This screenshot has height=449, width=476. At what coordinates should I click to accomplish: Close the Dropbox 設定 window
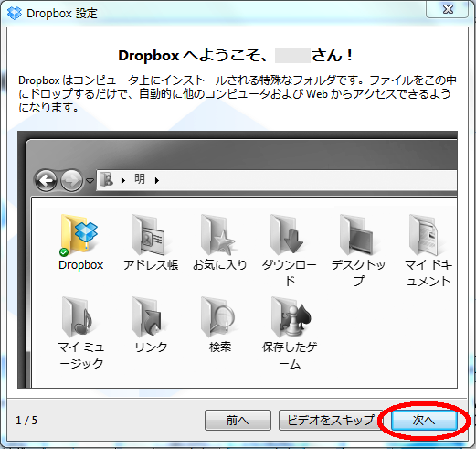(447, 9)
